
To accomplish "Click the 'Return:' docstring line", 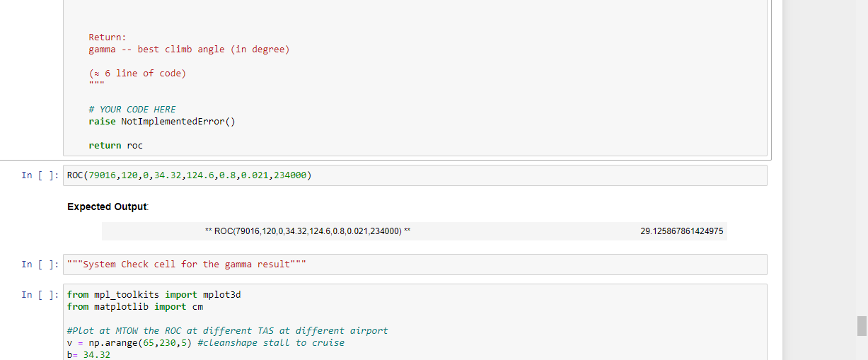I will 108,37.
